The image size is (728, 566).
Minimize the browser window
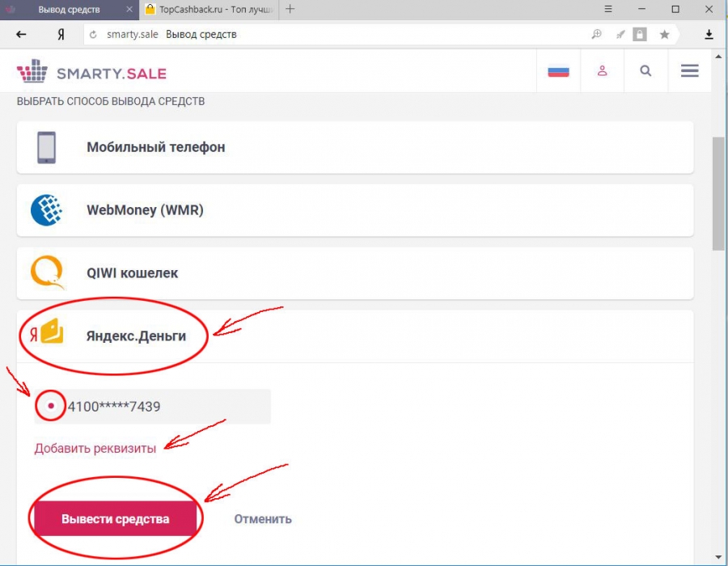point(641,9)
